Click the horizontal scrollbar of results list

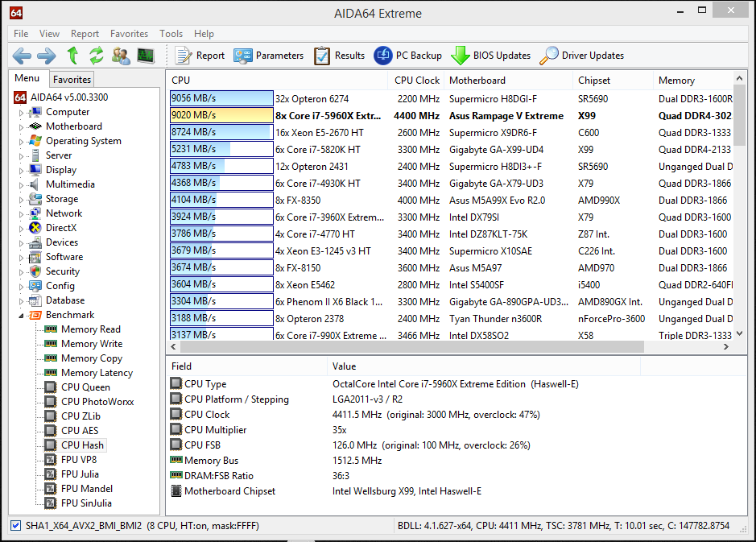pyautogui.click(x=411, y=347)
